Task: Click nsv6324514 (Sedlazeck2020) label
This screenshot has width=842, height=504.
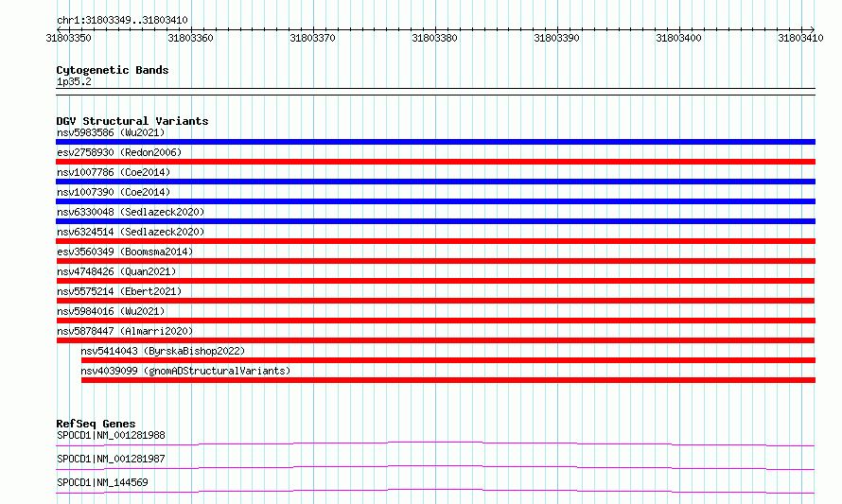Action: tap(131, 232)
